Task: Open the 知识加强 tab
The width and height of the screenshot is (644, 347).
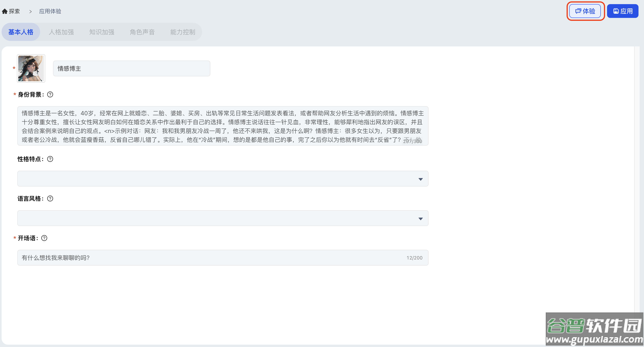Action: pyautogui.click(x=102, y=32)
